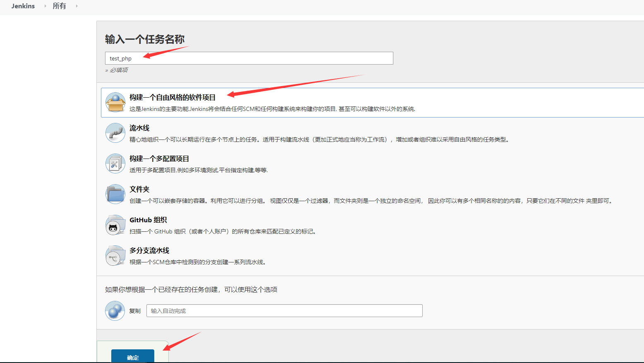The height and width of the screenshot is (363, 644).
Task: Click the Freestyle project box icon
Action: pos(115,102)
